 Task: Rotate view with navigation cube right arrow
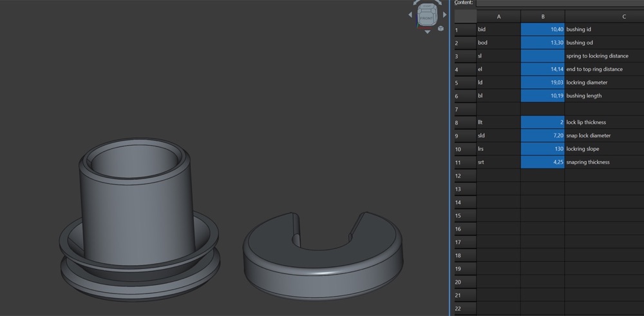tap(444, 15)
